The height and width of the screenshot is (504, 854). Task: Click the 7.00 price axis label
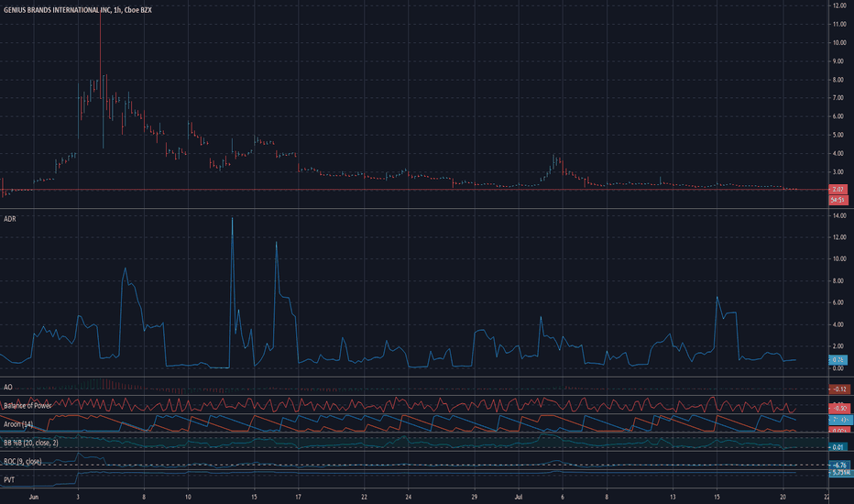coord(839,98)
